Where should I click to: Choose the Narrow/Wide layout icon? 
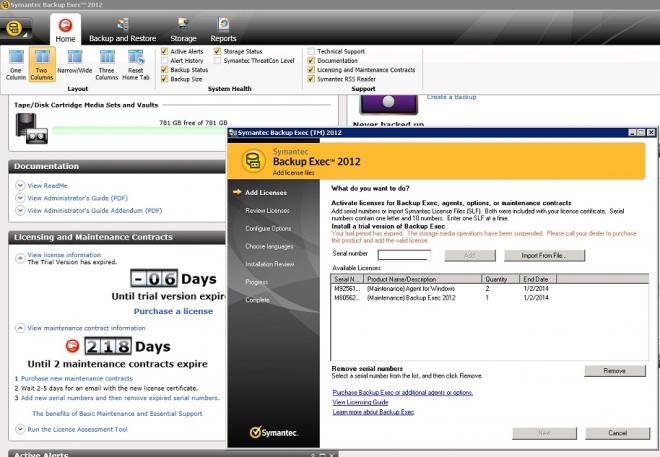tap(75, 62)
